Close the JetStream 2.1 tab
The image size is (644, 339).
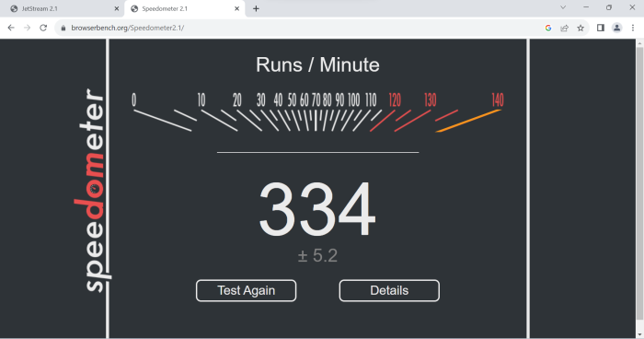(x=117, y=8)
